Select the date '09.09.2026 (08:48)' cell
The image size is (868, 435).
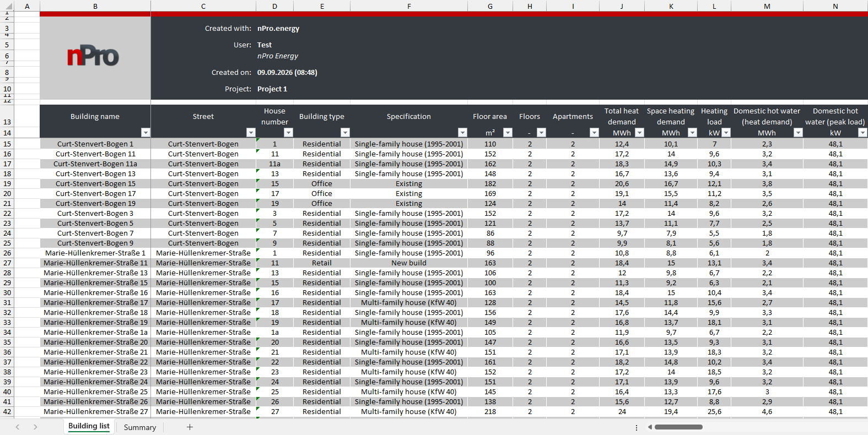(x=287, y=72)
